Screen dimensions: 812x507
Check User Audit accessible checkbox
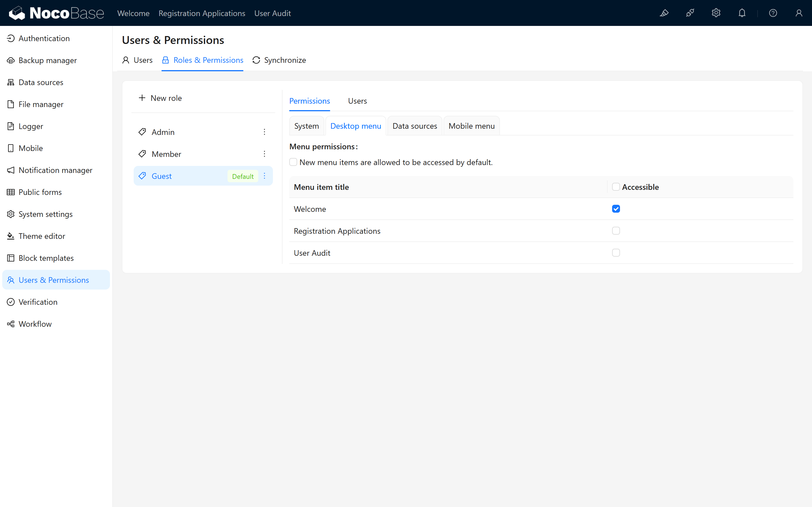[x=616, y=253]
